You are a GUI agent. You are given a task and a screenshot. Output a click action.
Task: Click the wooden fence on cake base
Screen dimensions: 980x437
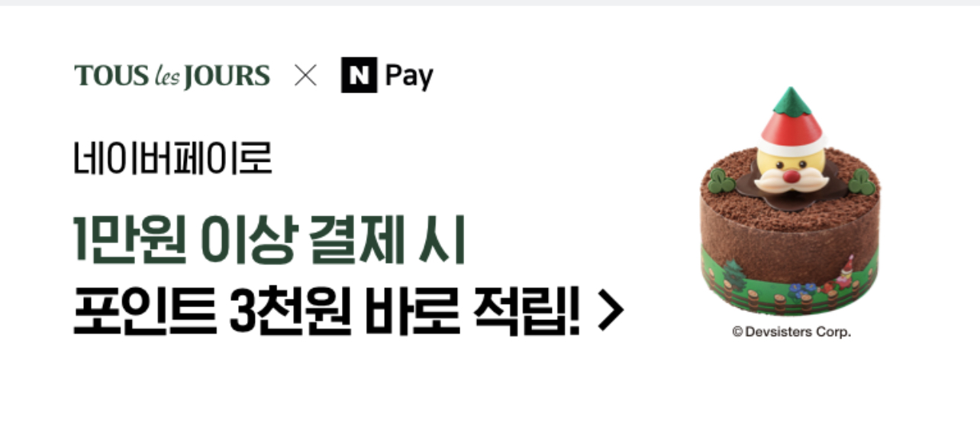click(779, 298)
